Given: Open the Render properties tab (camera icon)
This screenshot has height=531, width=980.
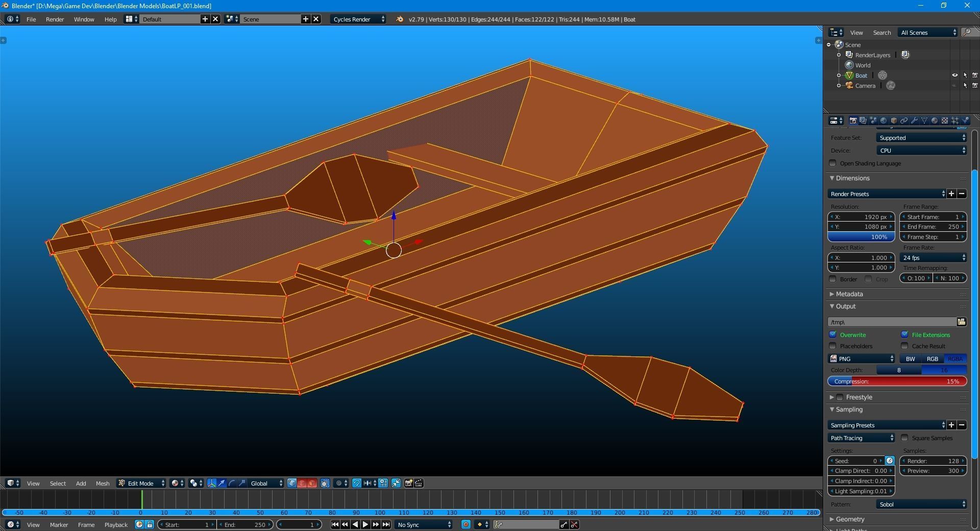Looking at the screenshot, I should click(x=853, y=120).
